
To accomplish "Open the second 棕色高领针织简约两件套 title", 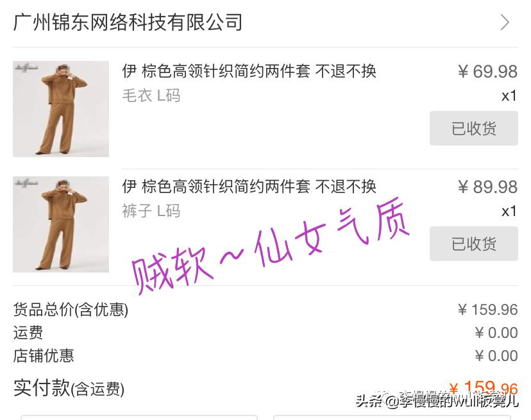I will [249, 187].
